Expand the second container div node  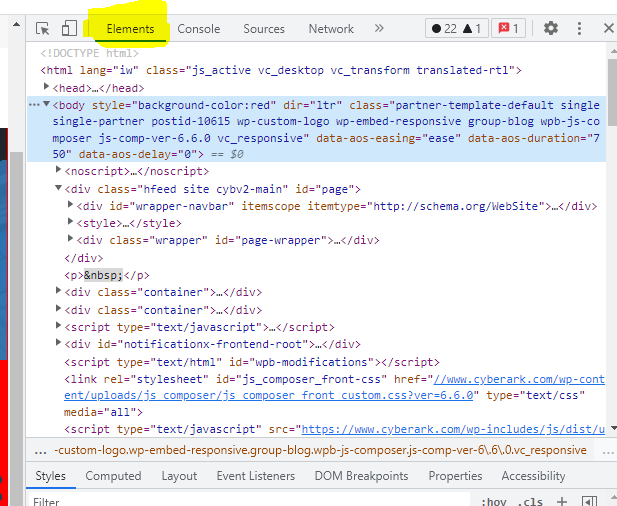(58, 308)
